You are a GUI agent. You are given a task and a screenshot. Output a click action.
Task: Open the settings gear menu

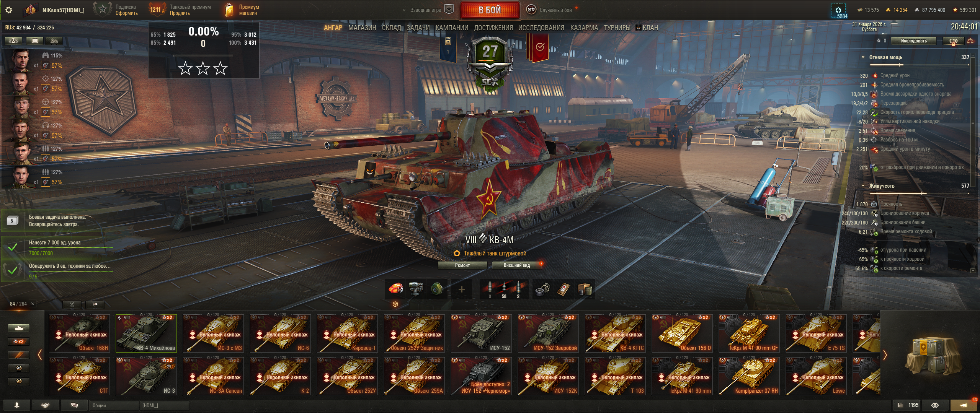(x=9, y=10)
